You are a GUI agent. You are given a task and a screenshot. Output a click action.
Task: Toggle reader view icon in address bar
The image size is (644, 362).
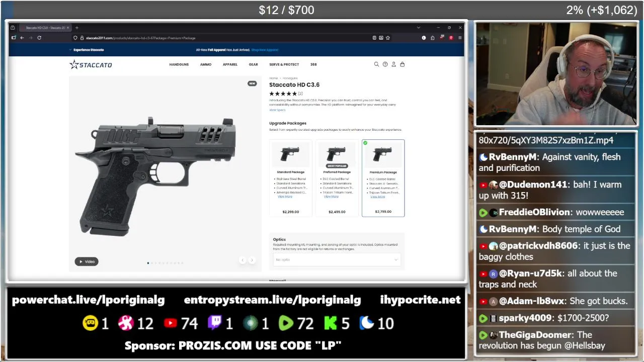coord(374,38)
